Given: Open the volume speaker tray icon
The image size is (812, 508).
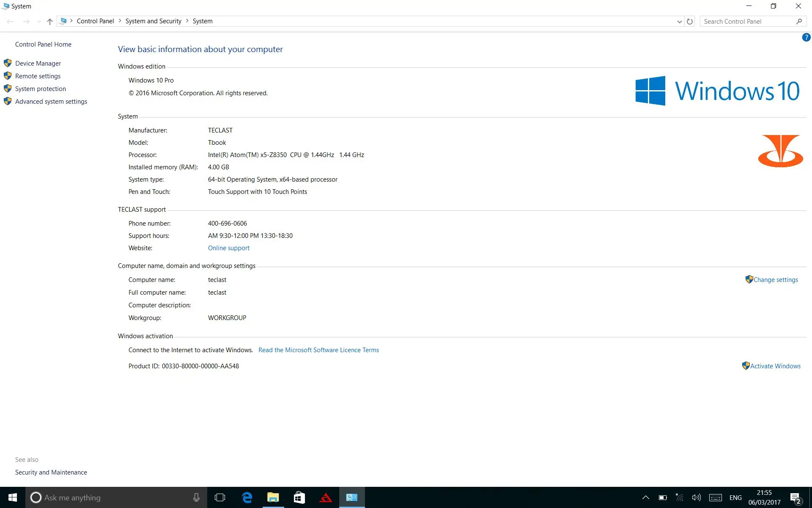Looking at the screenshot, I should [x=696, y=497].
